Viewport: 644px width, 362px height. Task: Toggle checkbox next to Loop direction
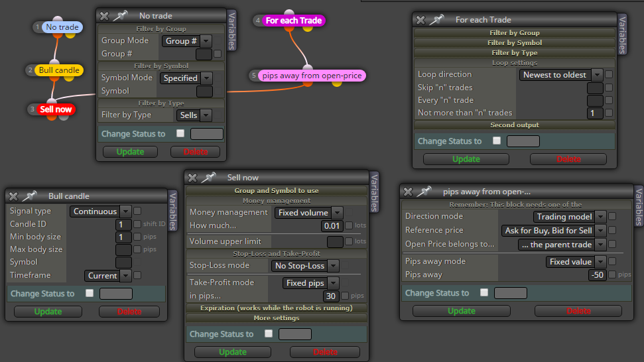click(x=609, y=75)
